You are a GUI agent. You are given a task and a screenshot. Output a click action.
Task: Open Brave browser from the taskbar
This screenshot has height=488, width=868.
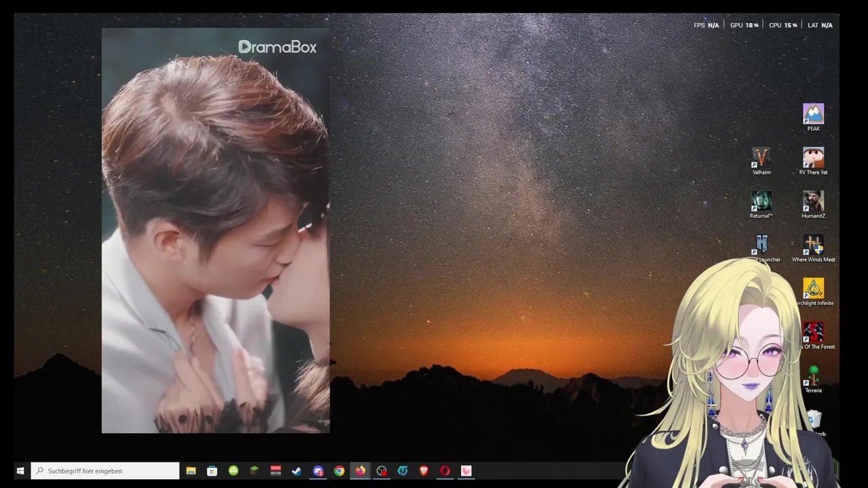(x=424, y=470)
